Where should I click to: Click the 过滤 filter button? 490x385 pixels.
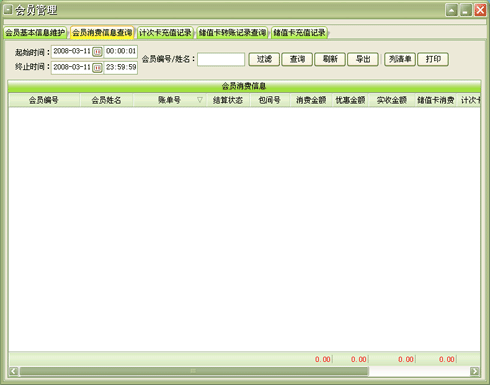(x=264, y=59)
